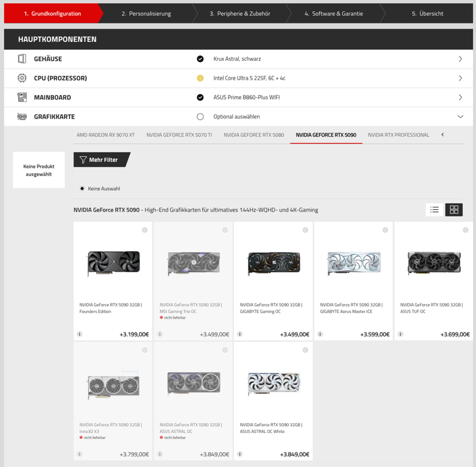This screenshot has height=467, width=476.
Task: Collapse the Grafikkarte section
Action: coord(460,117)
